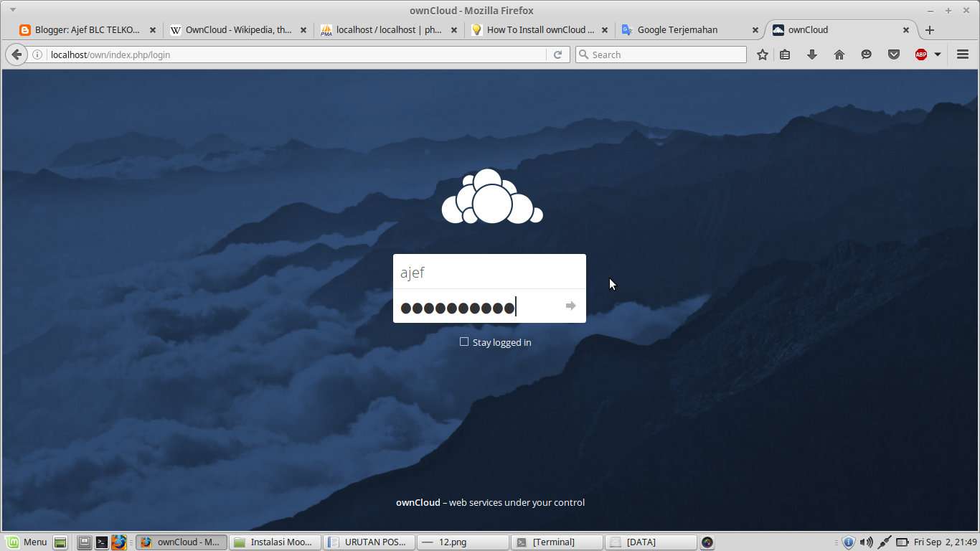Click the ownCloud cloud logo
The width and height of the screenshot is (980, 551).
pyautogui.click(x=492, y=197)
